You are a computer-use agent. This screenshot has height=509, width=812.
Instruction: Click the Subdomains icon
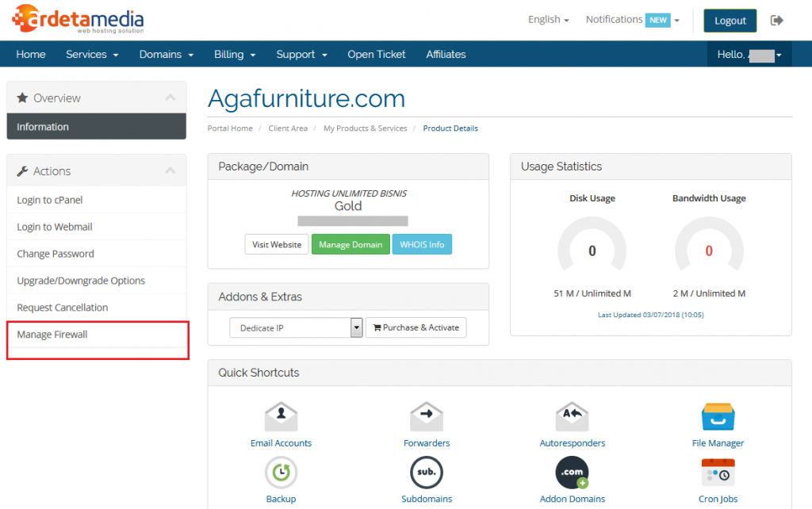point(427,473)
